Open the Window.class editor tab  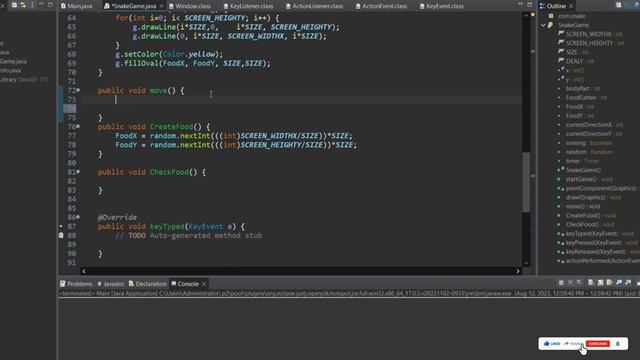pyautogui.click(x=190, y=6)
